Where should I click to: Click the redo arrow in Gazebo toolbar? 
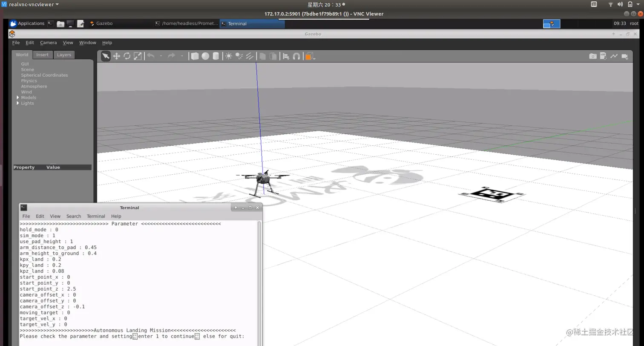[x=171, y=56]
